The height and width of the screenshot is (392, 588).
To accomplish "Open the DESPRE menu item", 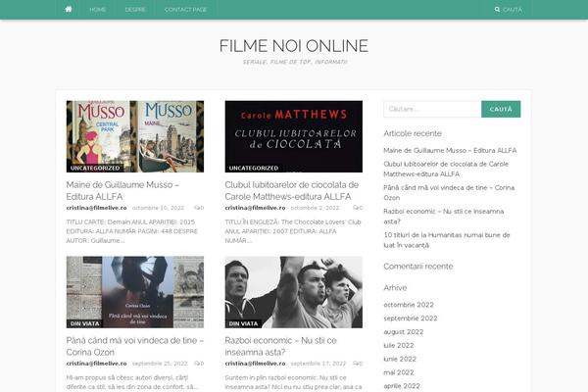I will click(135, 10).
